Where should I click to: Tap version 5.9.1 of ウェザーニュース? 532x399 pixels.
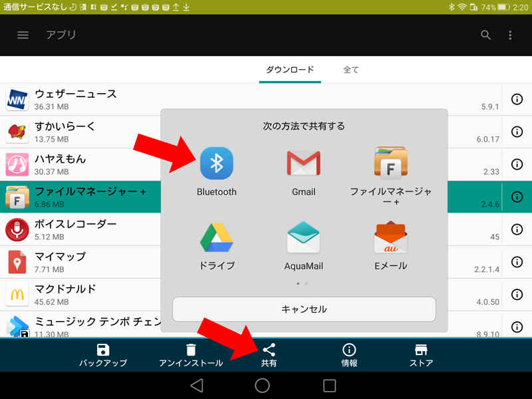tap(490, 107)
